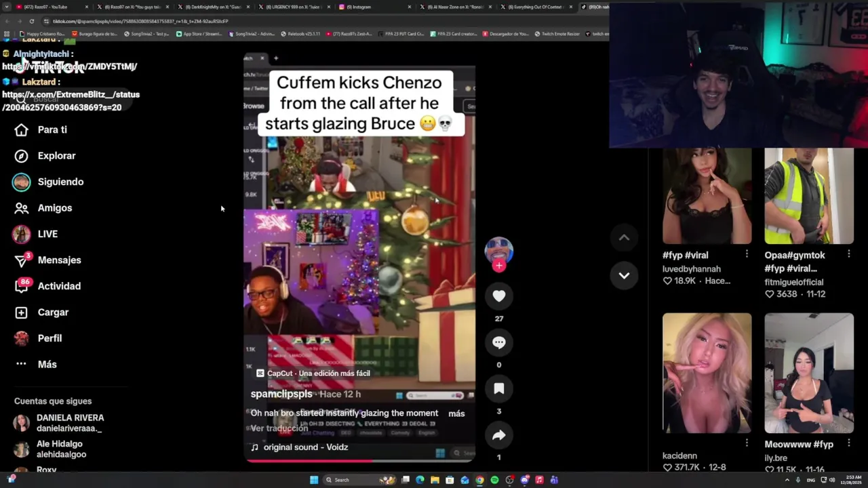Like the video with the heart icon
The height and width of the screenshot is (488, 868).
(499, 296)
